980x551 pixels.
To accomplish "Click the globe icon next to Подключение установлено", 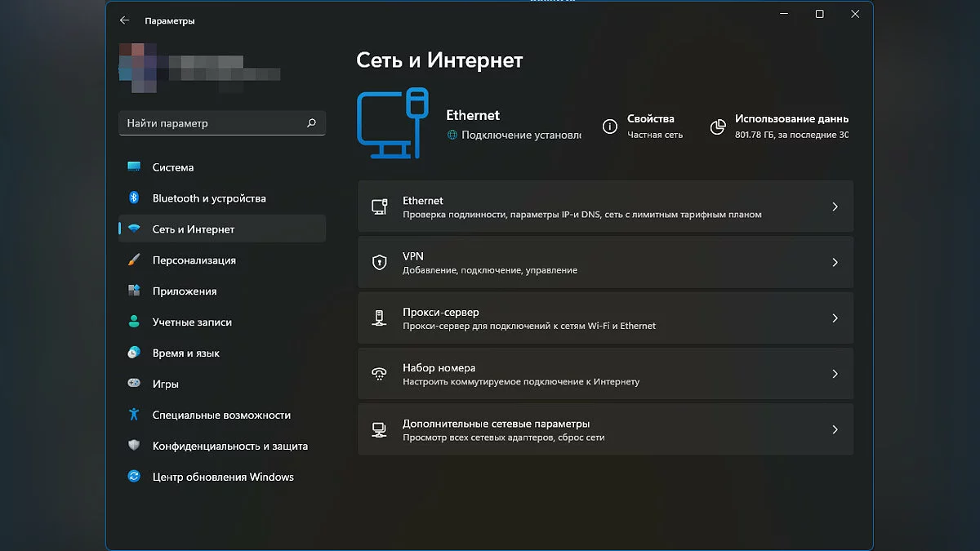I will click(452, 135).
